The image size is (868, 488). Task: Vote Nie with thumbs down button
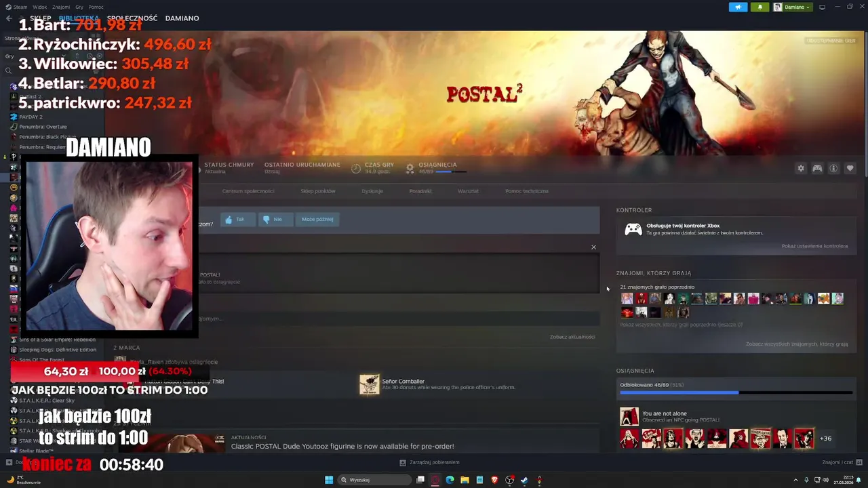coord(275,219)
